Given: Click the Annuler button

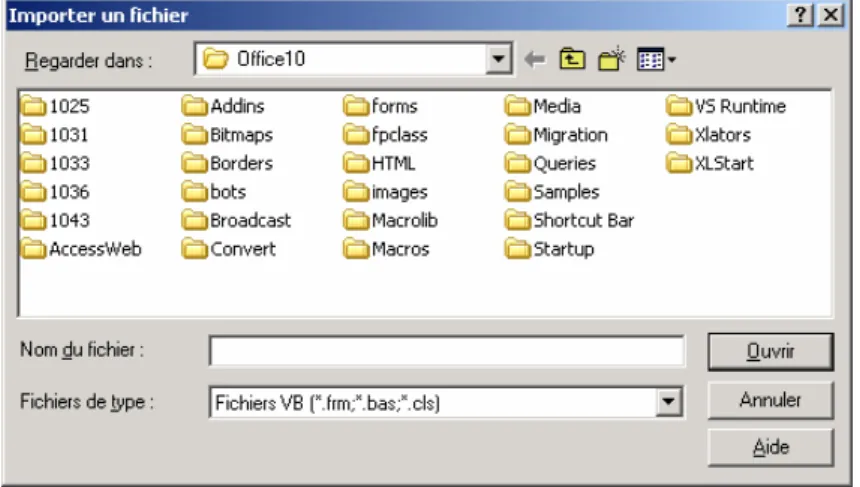Looking at the screenshot, I should (771, 400).
